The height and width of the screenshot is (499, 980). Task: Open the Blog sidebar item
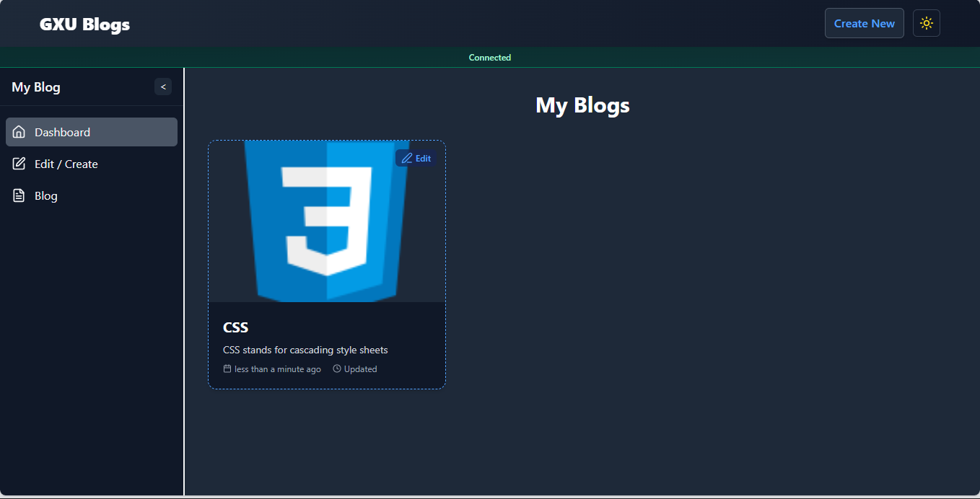click(92, 195)
